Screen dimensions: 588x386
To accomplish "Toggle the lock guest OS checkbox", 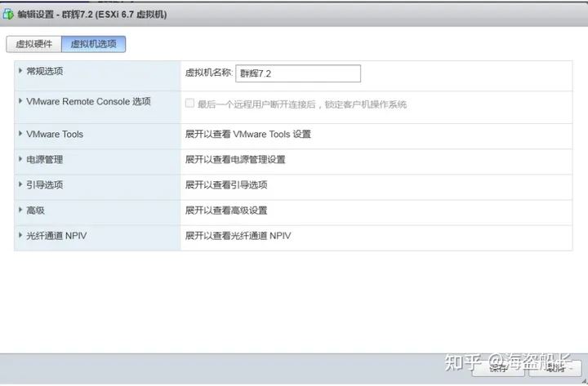I will [189, 103].
